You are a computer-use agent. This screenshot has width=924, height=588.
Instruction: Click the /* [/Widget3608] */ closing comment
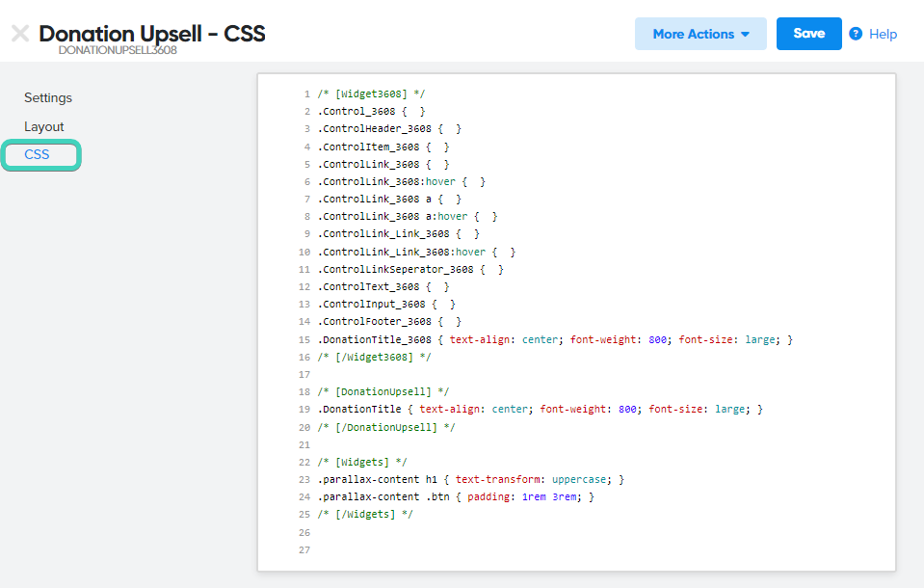point(374,357)
